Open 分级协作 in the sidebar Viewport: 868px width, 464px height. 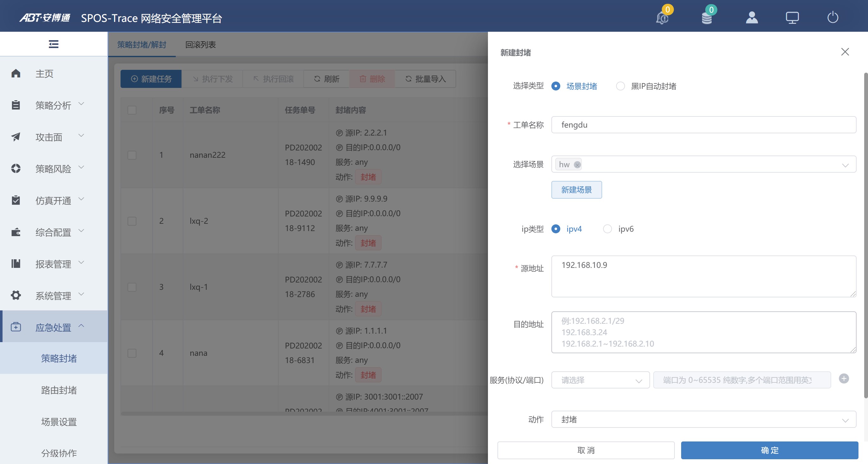[54, 453]
